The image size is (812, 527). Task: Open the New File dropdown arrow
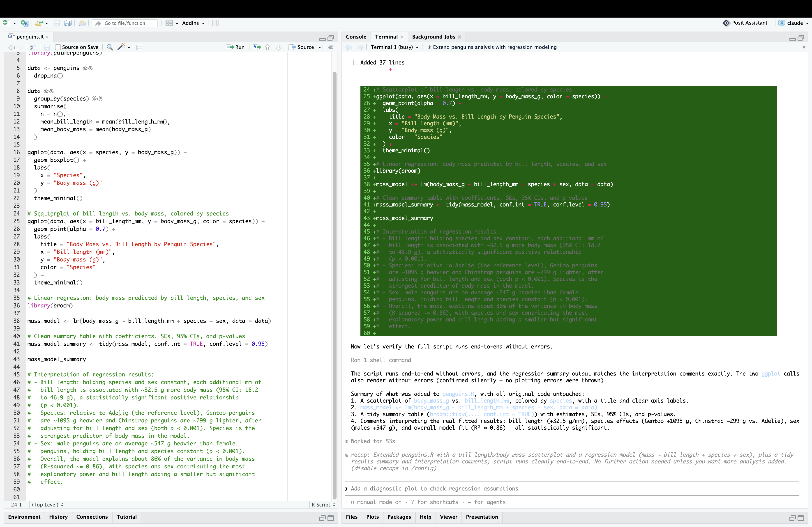[14, 23]
